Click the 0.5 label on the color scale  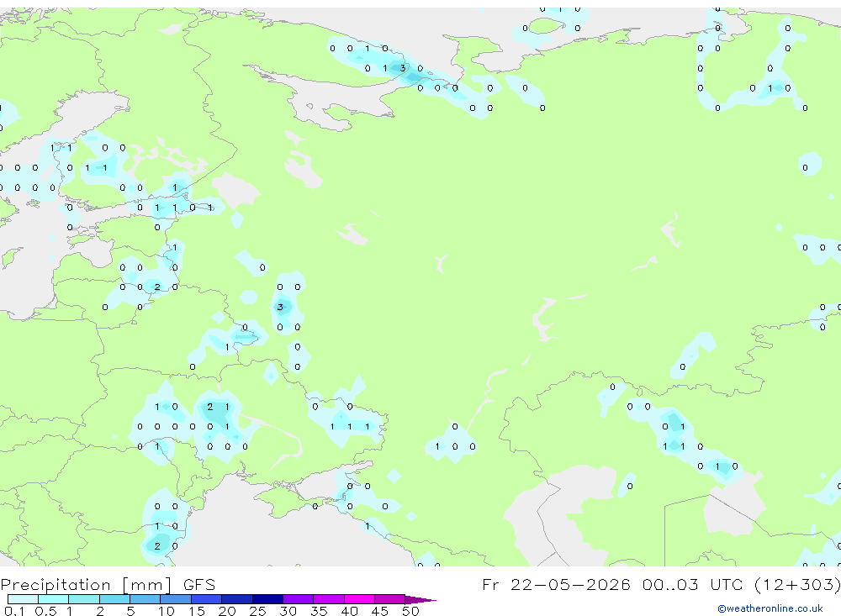coord(45,611)
